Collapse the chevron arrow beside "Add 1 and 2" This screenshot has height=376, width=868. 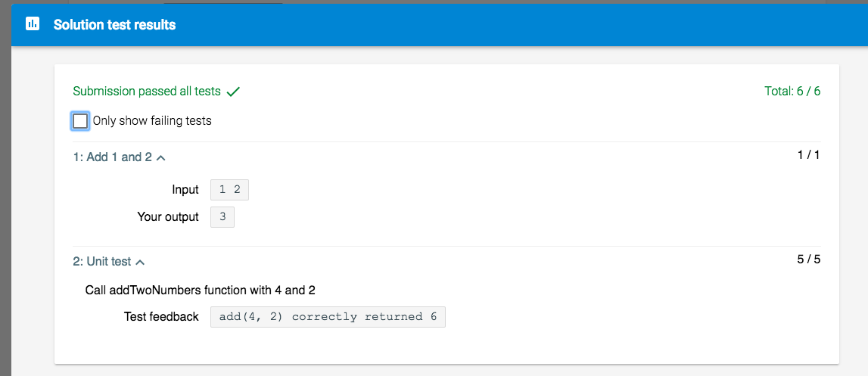(160, 158)
